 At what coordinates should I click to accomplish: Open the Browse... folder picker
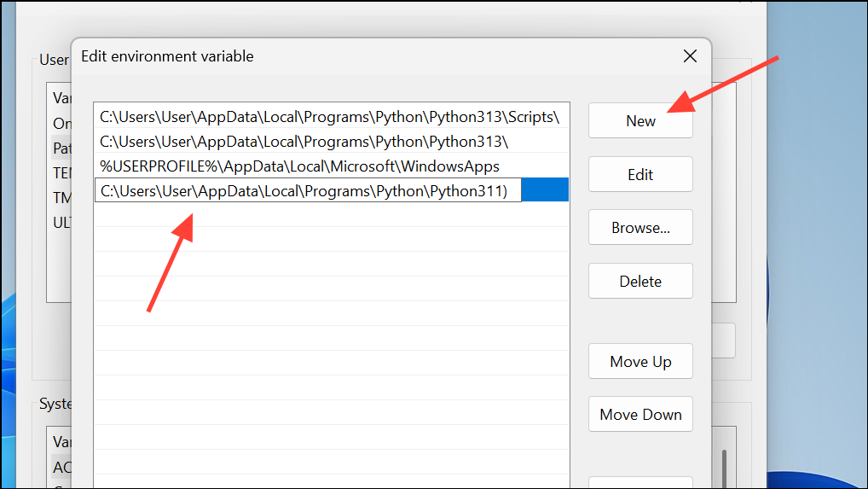click(x=640, y=228)
